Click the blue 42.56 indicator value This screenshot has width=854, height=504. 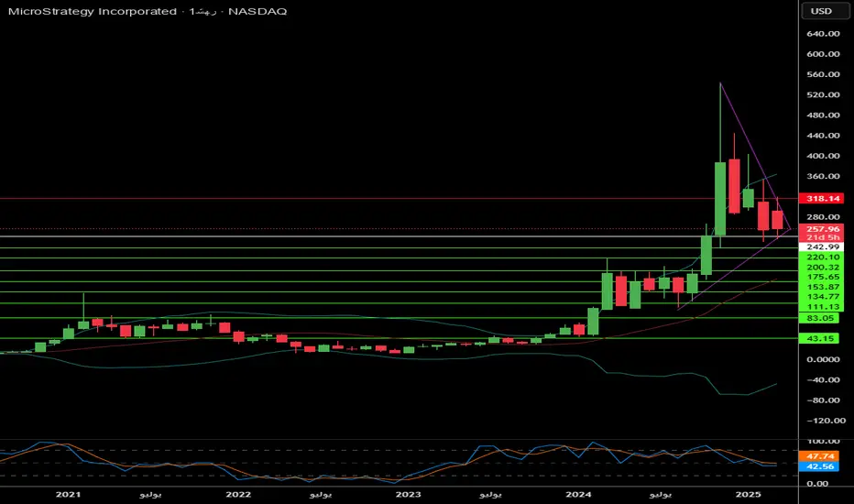pyautogui.click(x=818, y=466)
